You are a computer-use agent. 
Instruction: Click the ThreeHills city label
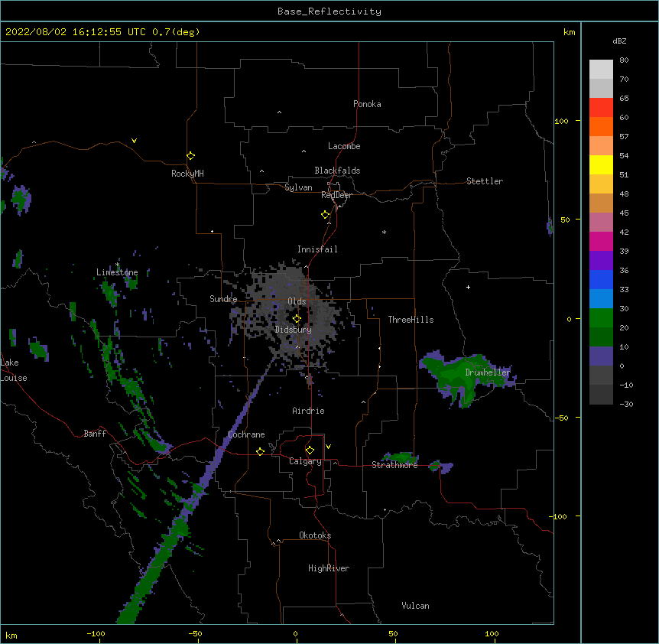411,320
